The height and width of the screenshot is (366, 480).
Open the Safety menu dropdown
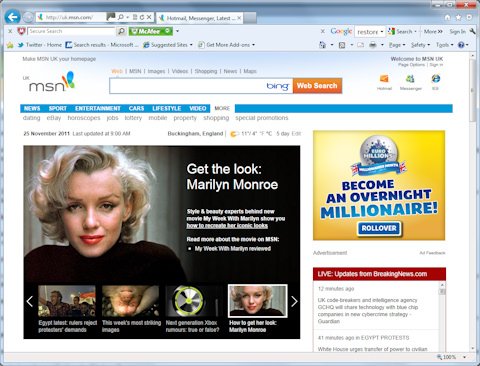click(x=420, y=45)
